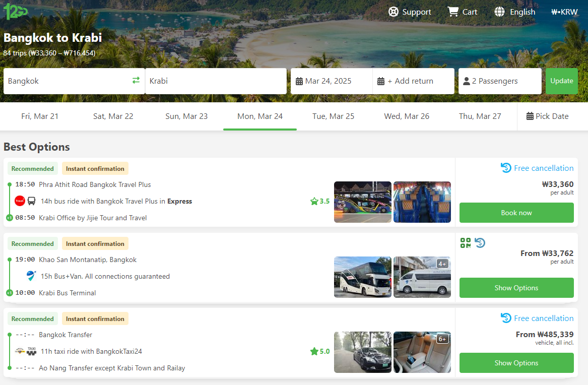Click the free cancellation icon on first trip
Screen dimensions: 588x385
pos(506,168)
